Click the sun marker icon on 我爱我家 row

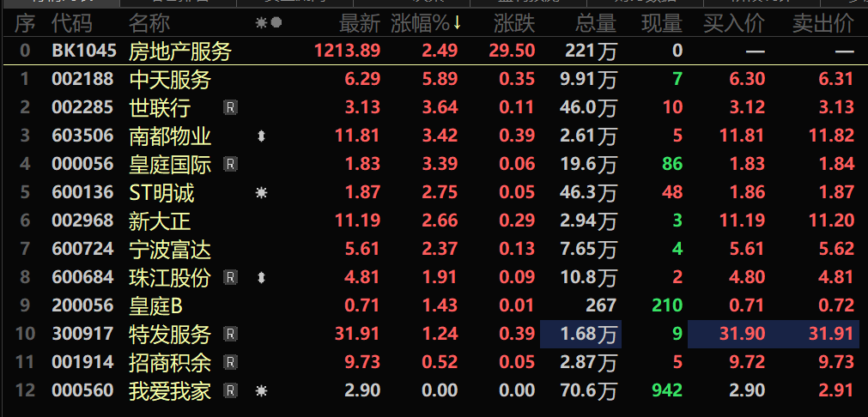[x=261, y=391]
